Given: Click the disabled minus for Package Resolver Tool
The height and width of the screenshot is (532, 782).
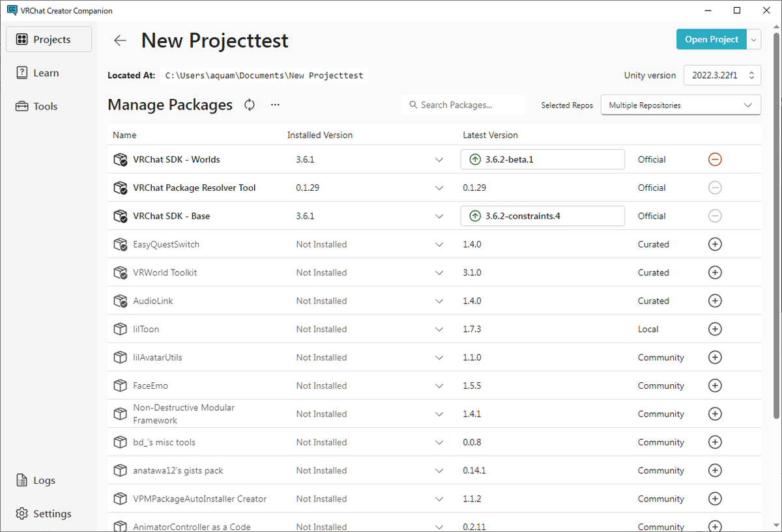Looking at the screenshot, I should pos(715,188).
